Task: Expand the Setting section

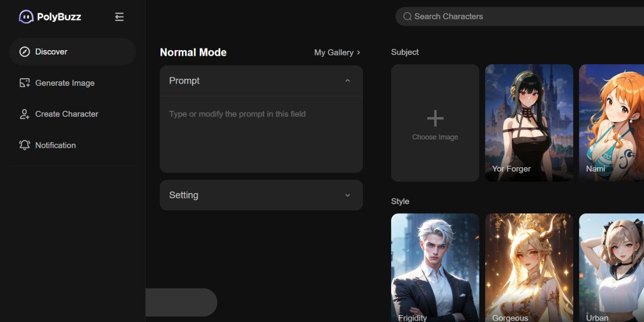Action: 347,195
